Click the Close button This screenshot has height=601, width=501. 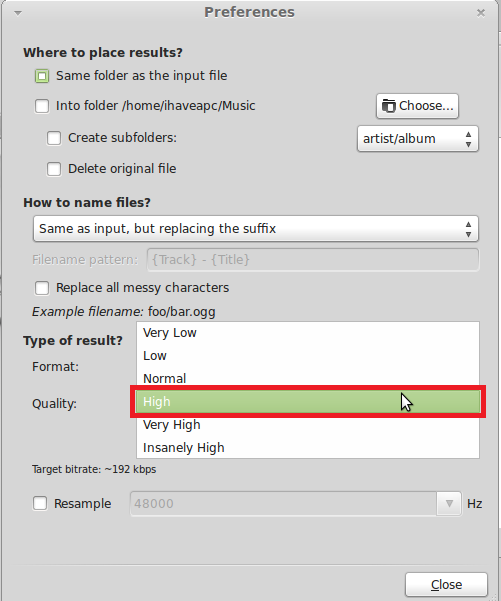pos(446,585)
